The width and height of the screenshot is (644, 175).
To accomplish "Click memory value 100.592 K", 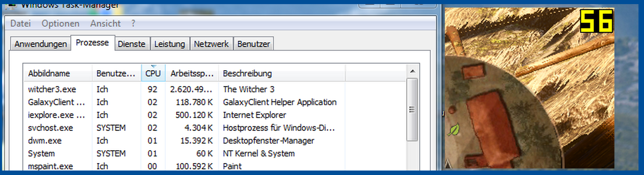I will (194, 166).
